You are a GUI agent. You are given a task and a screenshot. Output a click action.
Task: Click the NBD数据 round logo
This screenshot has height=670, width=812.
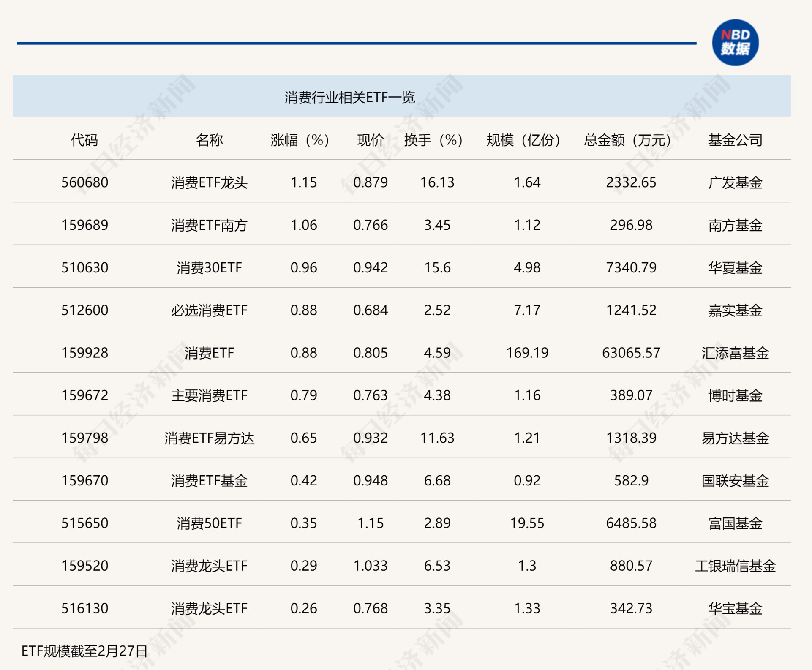coord(735,43)
